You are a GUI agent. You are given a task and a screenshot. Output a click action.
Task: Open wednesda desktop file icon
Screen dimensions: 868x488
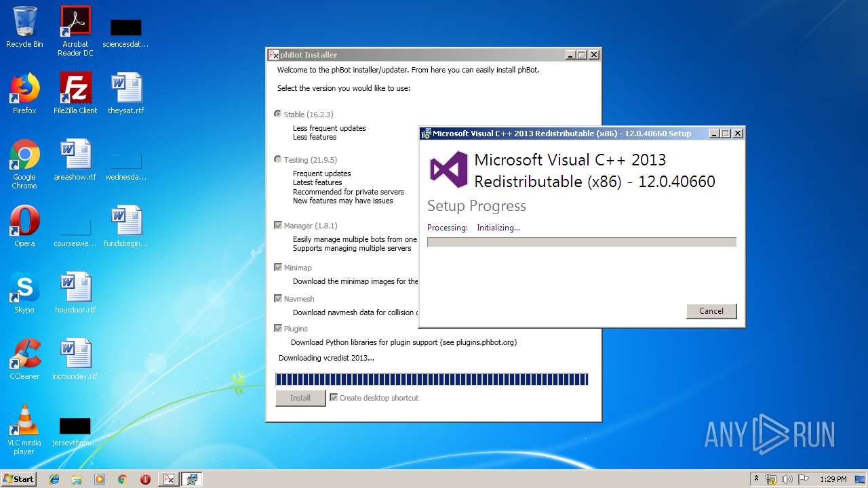pos(126,165)
